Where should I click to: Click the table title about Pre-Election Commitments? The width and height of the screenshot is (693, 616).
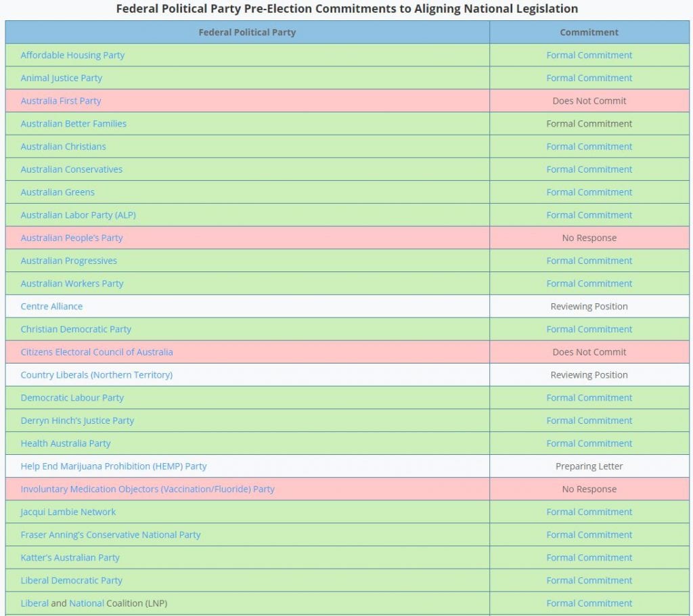point(347,9)
